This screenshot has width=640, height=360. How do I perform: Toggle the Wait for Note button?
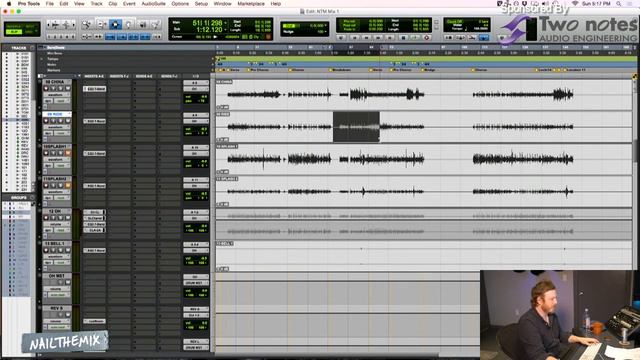(448, 38)
